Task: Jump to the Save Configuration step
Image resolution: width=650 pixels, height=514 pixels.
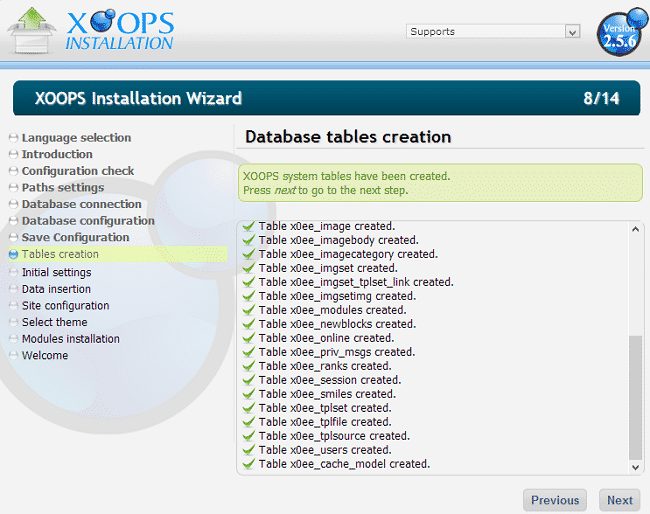Action: point(76,237)
